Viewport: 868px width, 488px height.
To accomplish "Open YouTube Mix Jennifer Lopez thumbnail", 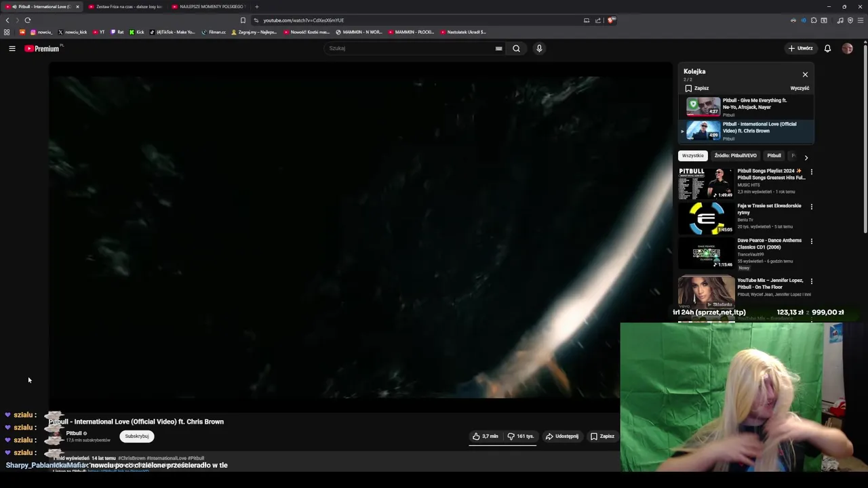I will click(x=706, y=291).
